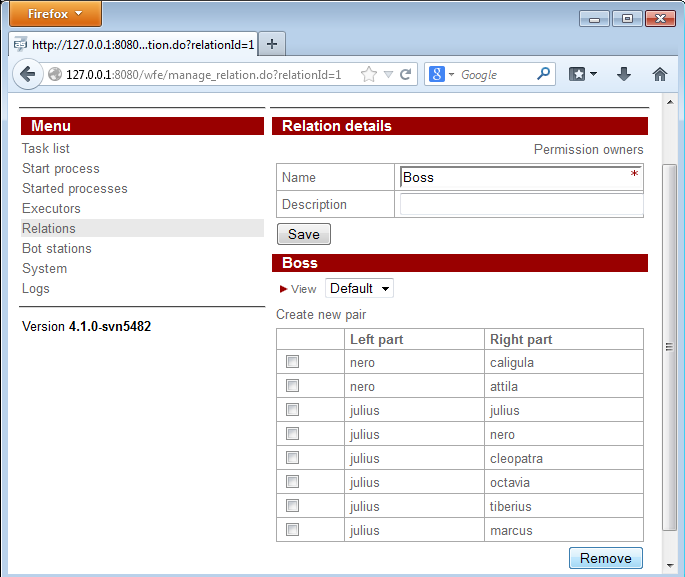Click the Downloads arrow icon in toolbar
Viewport: 685px width, 577px height.
[624, 74]
